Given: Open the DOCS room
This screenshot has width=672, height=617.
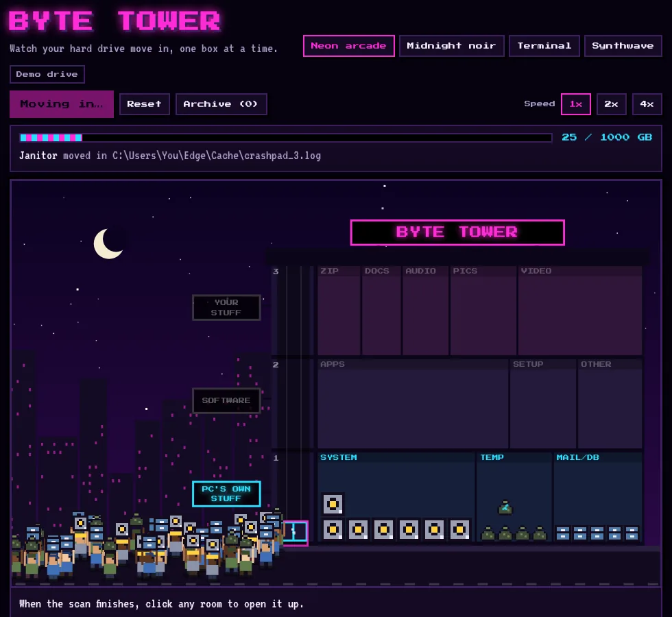Looking at the screenshot, I should [x=381, y=311].
